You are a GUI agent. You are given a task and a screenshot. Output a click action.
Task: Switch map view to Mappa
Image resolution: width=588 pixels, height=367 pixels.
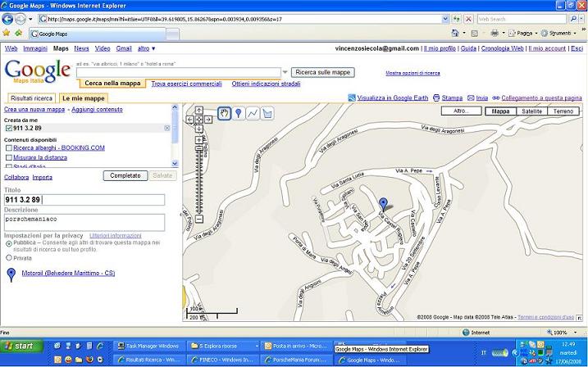500,111
